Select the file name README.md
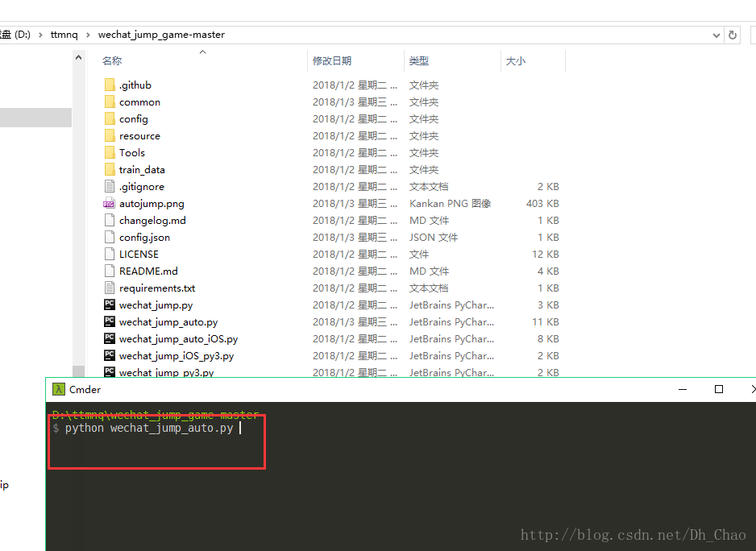This screenshot has width=756, height=551. pyautogui.click(x=148, y=271)
